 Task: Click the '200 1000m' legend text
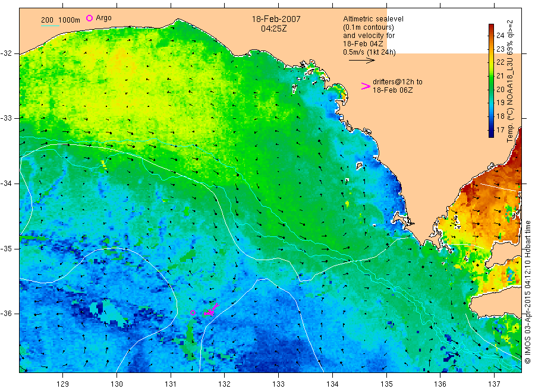pyautogui.click(x=61, y=20)
